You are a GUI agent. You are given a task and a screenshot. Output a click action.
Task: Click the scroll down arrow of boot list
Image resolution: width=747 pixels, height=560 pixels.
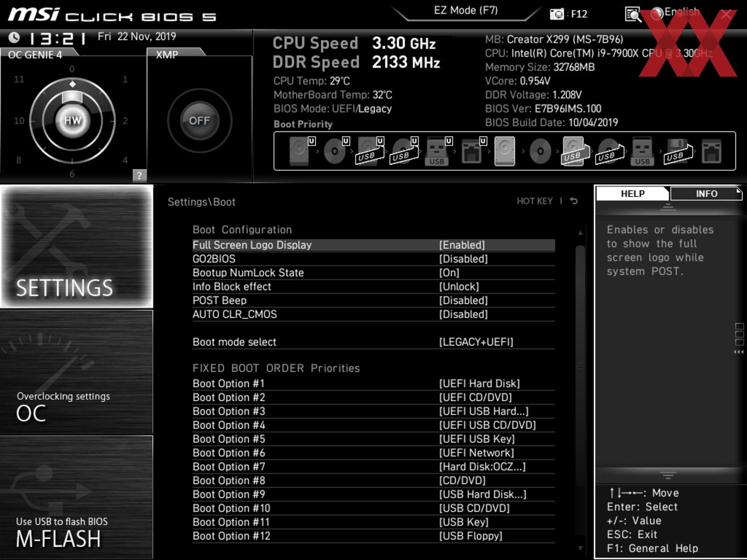coord(580,548)
